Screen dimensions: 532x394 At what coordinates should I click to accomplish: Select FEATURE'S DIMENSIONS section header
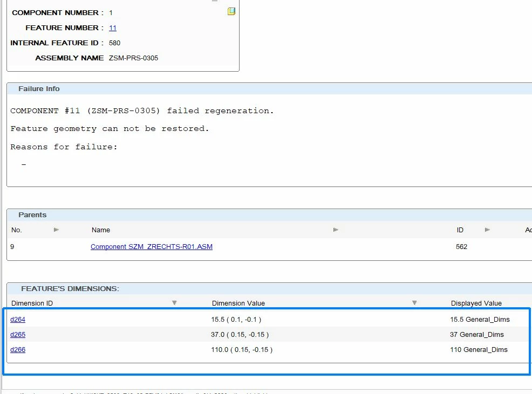(x=70, y=288)
